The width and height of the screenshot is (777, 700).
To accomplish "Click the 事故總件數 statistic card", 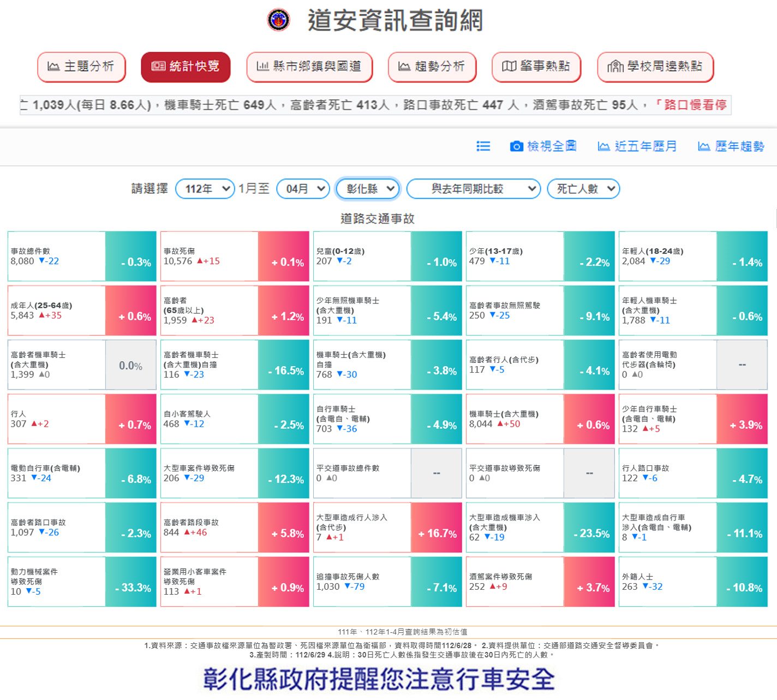I will (82, 256).
